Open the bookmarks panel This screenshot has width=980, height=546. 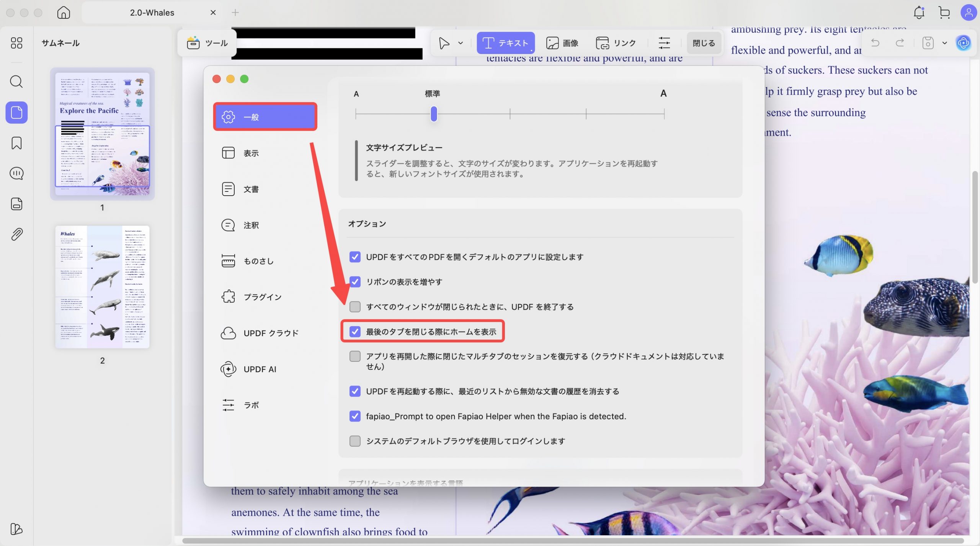point(16,142)
